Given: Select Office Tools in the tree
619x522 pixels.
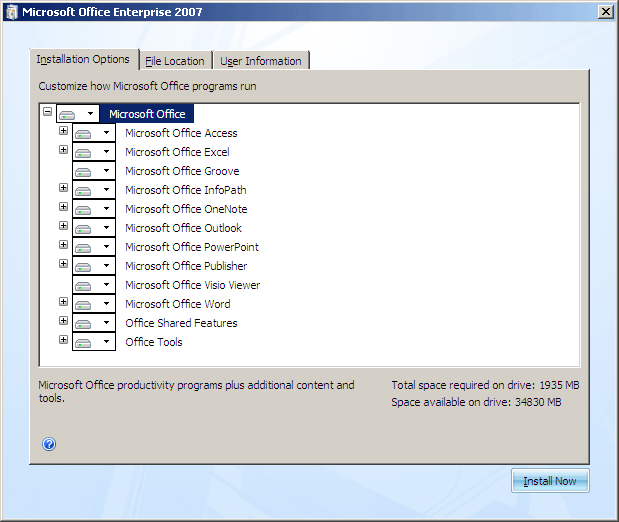Looking at the screenshot, I should pyautogui.click(x=154, y=342).
